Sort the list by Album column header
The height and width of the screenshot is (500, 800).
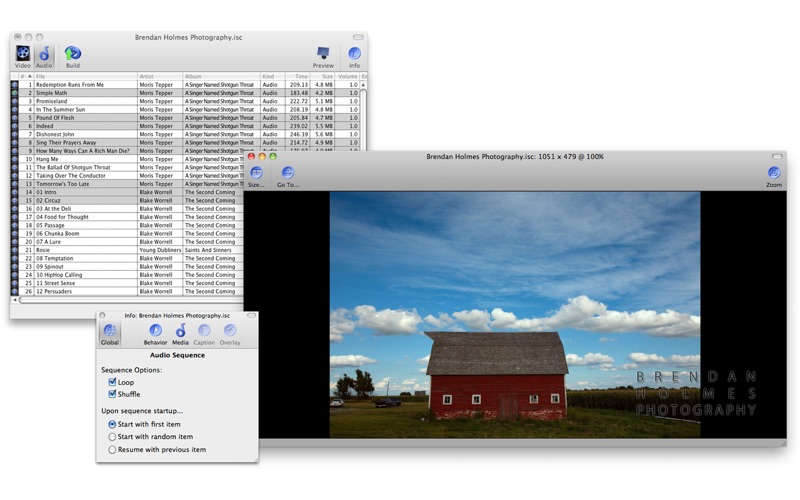click(221, 76)
